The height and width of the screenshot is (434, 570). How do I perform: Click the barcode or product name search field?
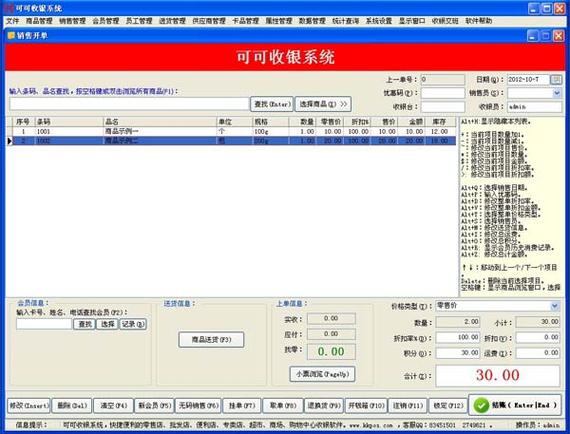point(129,104)
